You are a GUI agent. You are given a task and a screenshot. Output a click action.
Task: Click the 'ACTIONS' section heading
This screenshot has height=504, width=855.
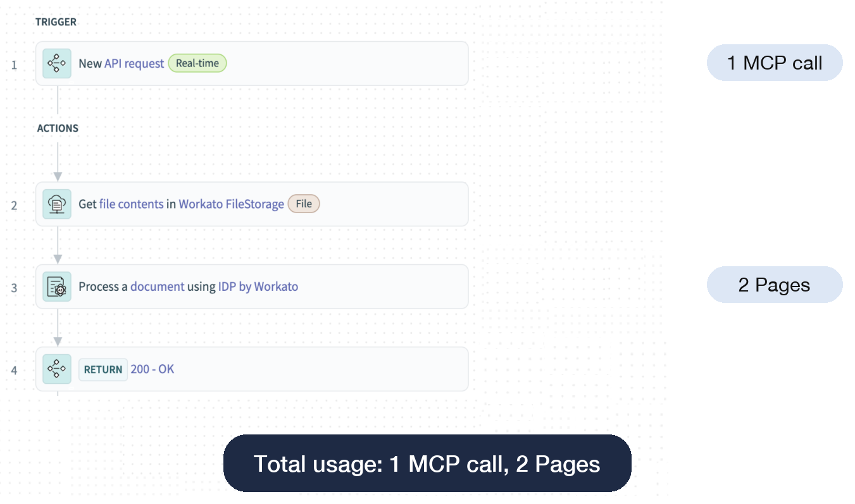tap(58, 128)
